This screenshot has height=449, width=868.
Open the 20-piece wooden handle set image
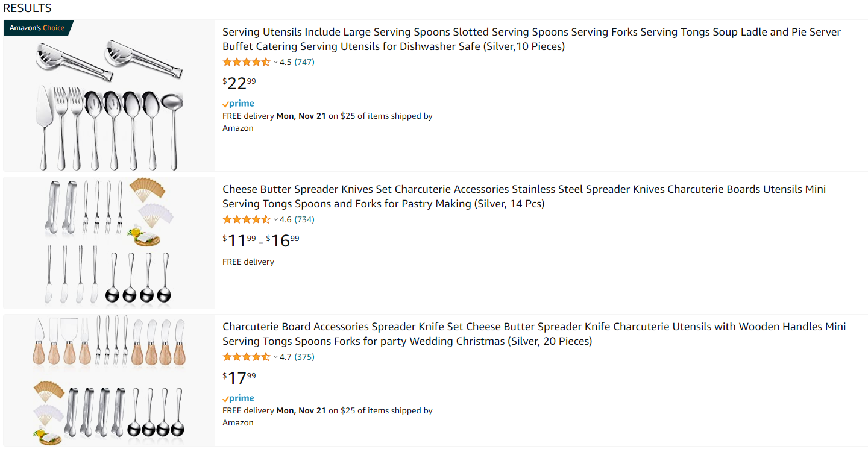pyautogui.click(x=109, y=379)
